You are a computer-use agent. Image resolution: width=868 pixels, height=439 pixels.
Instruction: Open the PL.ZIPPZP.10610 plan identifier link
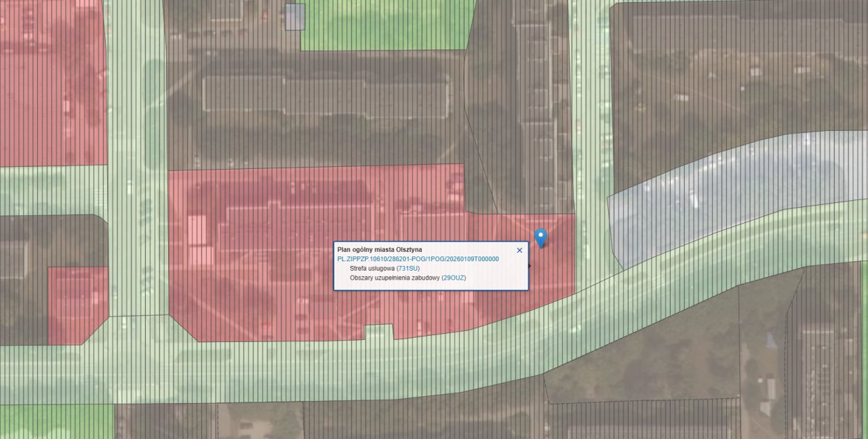(418, 259)
